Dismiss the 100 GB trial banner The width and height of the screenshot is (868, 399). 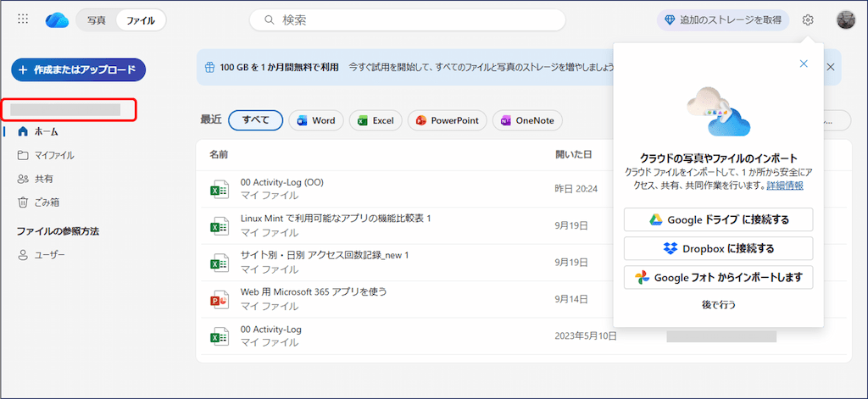point(831,67)
